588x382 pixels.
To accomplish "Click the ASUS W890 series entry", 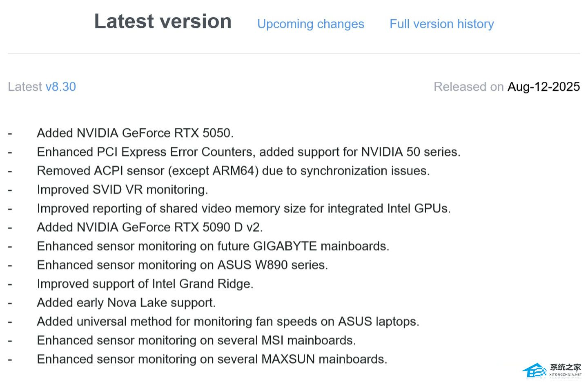I will pyautogui.click(x=182, y=265).
